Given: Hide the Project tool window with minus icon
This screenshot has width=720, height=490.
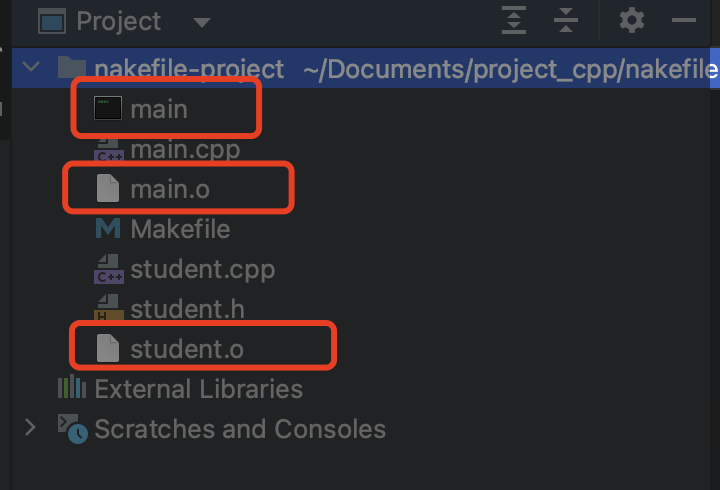Looking at the screenshot, I should (684, 20).
